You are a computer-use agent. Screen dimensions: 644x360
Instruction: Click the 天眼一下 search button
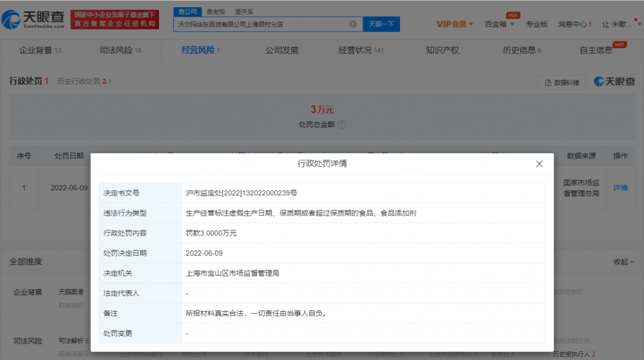point(381,24)
